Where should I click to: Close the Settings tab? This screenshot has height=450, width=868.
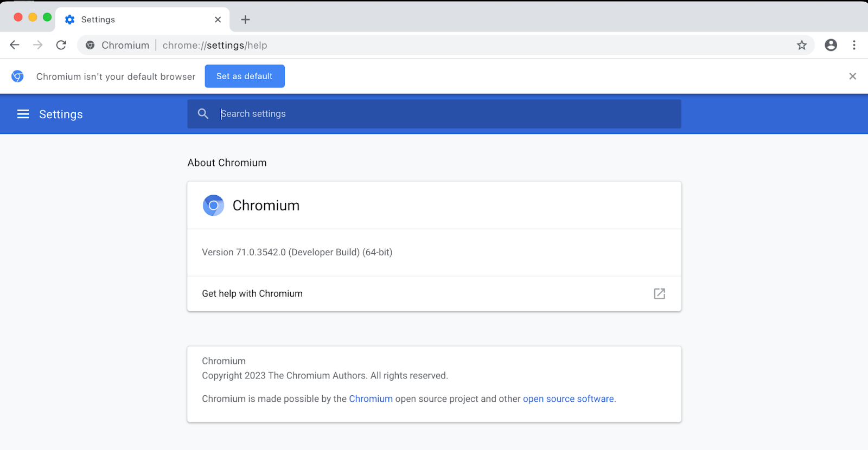click(218, 20)
